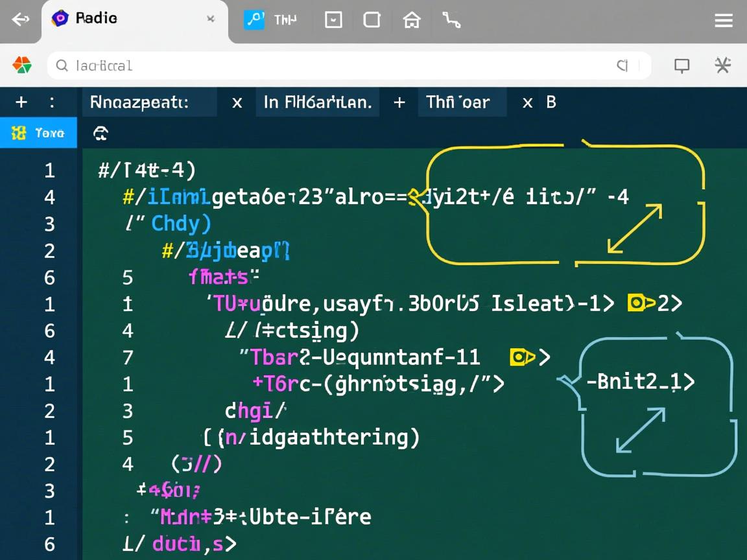
Task: Click the plus button before Thn oar tab
Action: pyautogui.click(x=399, y=102)
